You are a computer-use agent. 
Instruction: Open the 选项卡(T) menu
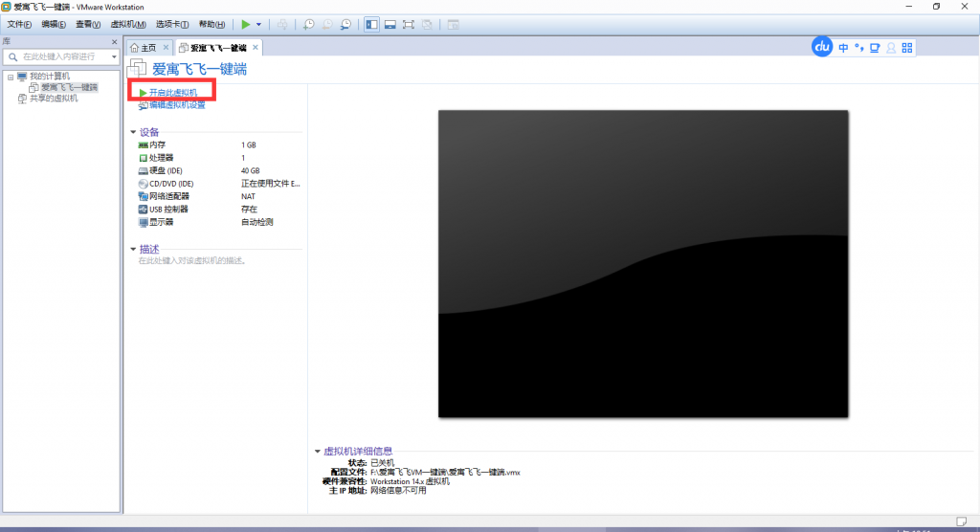[172, 24]
